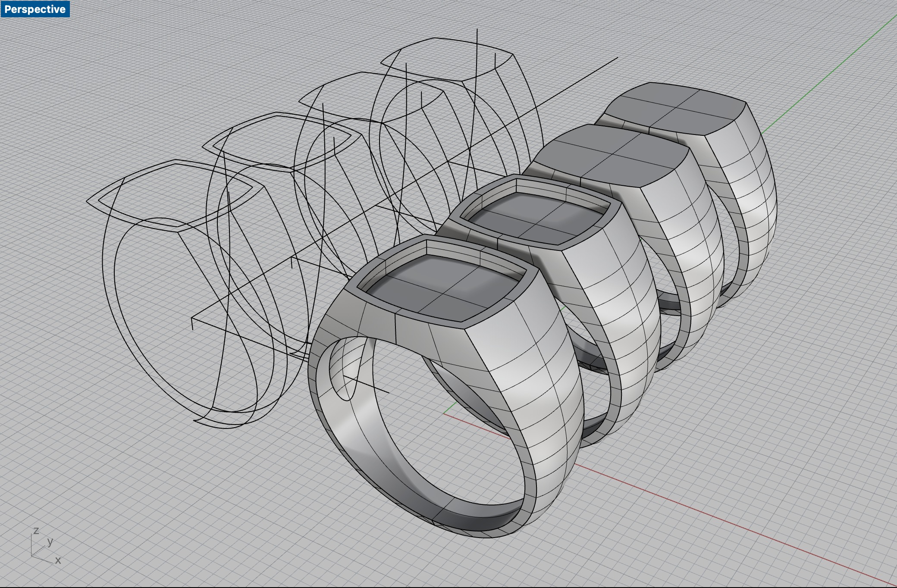Click the world axes icon
This screenshot has width=897, height=588.
click(46, 546)
